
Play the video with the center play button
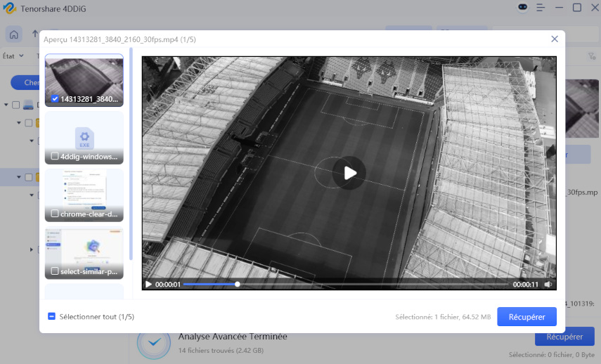point(349,173)
